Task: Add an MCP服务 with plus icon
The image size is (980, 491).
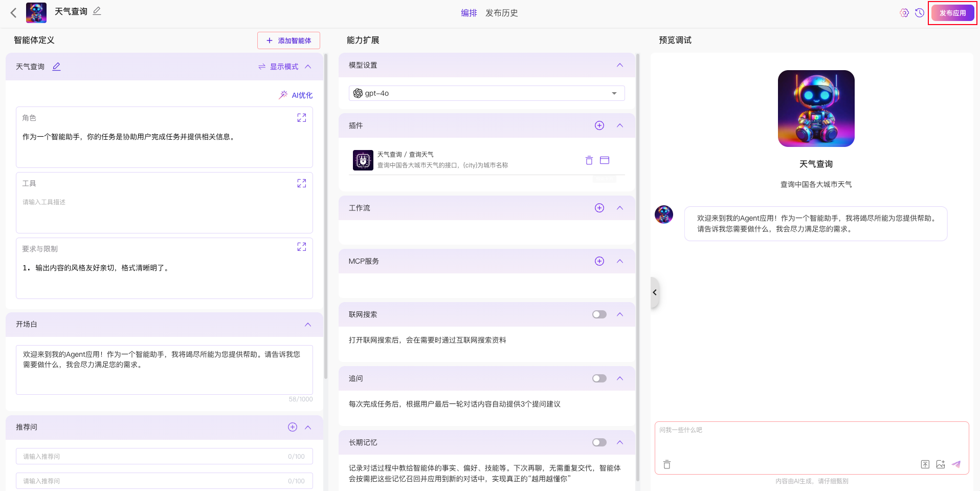Action: [x=599, y=261]
